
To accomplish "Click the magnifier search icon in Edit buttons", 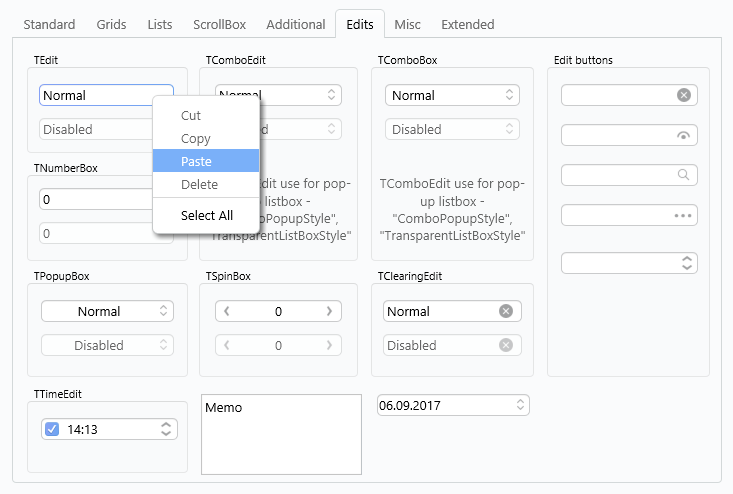I will coord(683,175).
